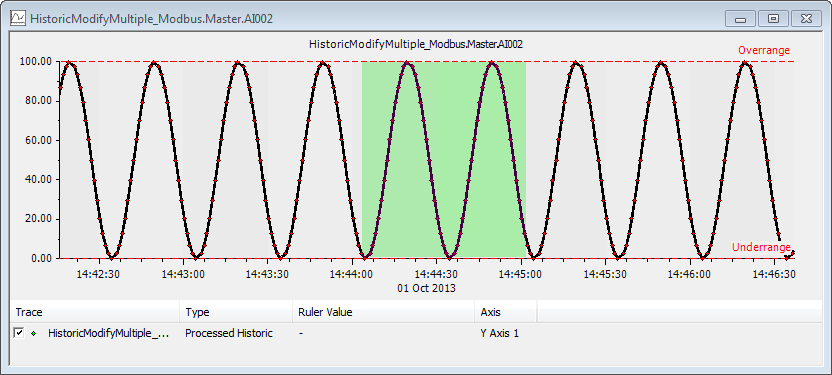This screenshot has width=832, height=375.
Task: Click the Processed Historic type cell
Action: tap(229, 334)
